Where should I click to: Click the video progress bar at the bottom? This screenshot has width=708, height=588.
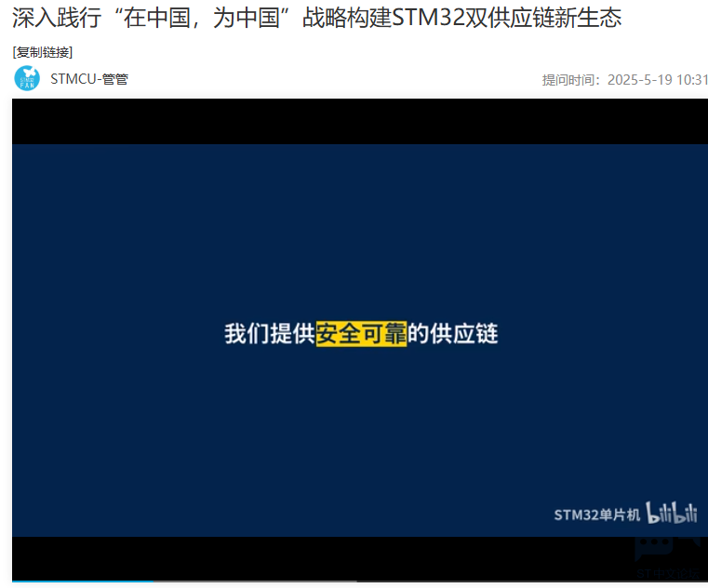pyautogui.click(x=360, y=581)
